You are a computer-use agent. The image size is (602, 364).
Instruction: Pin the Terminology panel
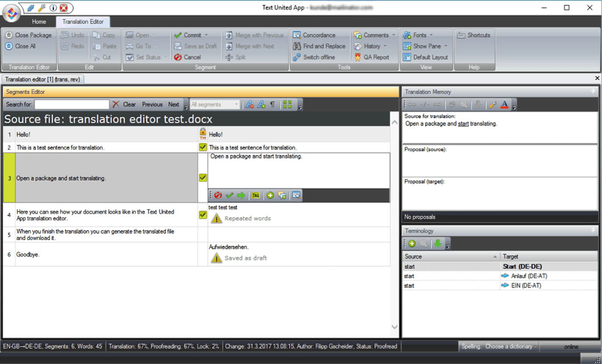(x=593, y=231)
